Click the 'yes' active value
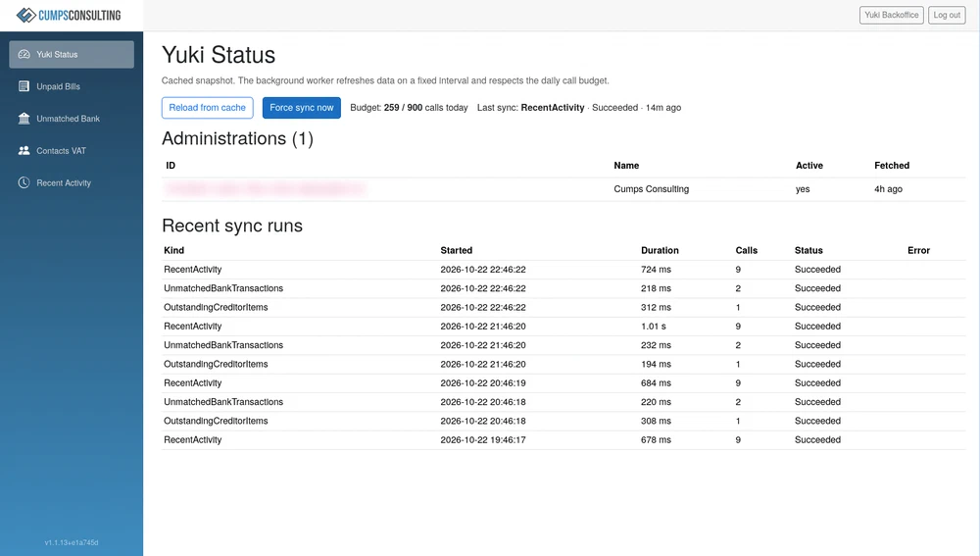The width and height of the screenshot is (980, 556). pos(803,189)
